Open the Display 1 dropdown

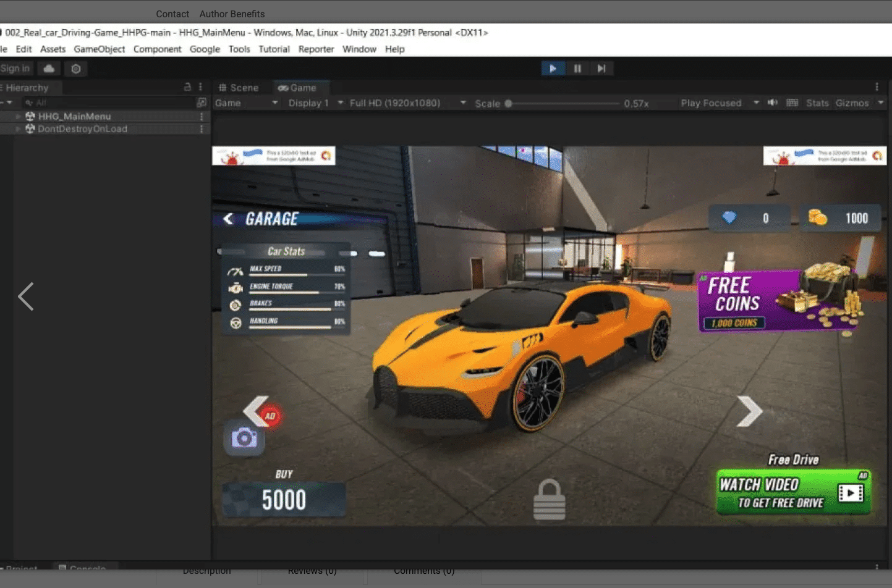315,103
